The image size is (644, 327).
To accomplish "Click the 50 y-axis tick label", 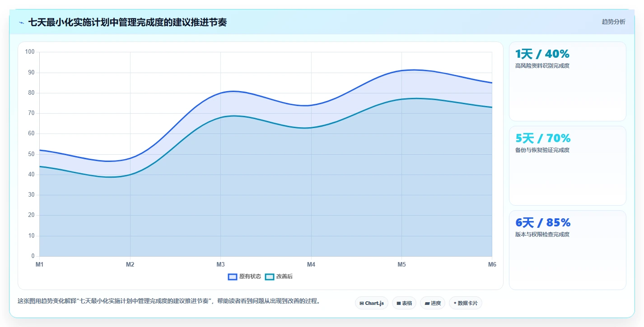I will (x=31, y=154).
